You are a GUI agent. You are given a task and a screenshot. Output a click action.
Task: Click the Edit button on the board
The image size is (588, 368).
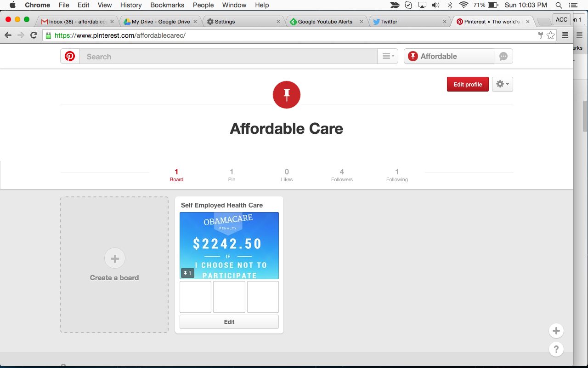(x=229, y=322)
